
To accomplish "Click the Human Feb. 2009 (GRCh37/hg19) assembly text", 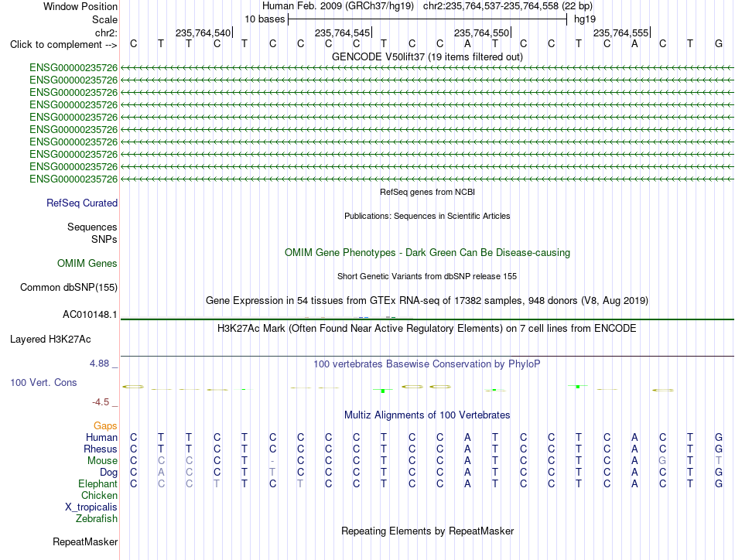I will (x=338, y=6).
